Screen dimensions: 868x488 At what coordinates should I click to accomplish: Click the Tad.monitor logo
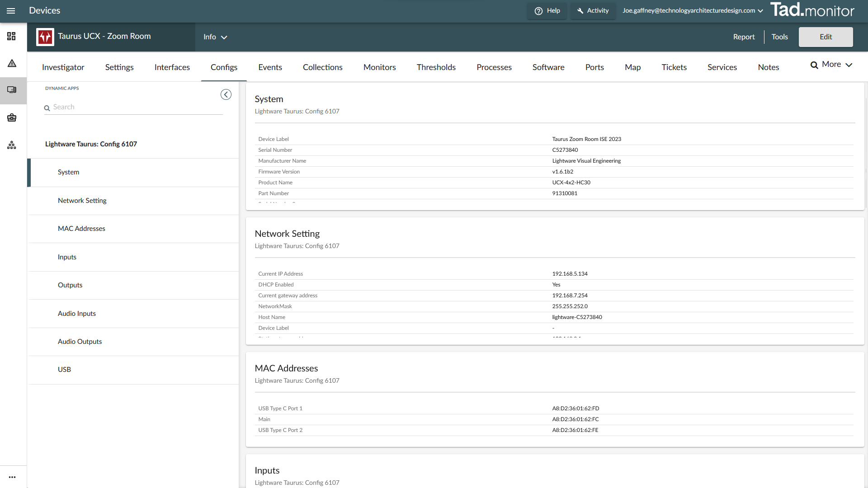[x=812, y=10]
